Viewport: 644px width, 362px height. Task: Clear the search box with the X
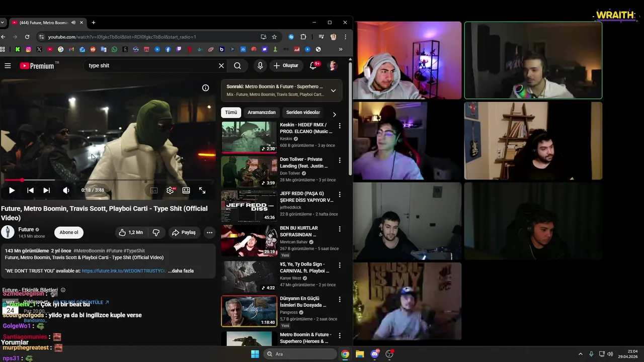(x=221, y=65)
